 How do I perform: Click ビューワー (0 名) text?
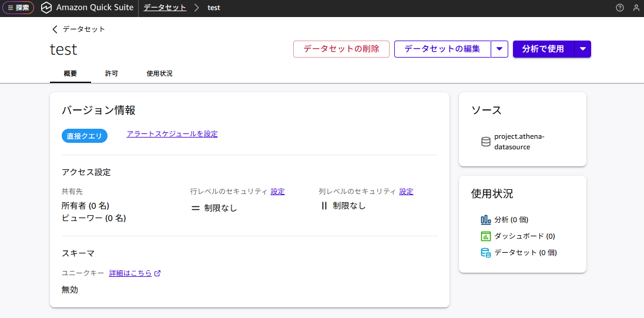pos(93,218)
